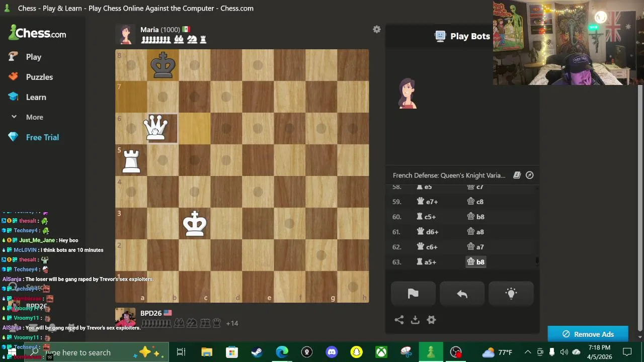Open Puzzles in the sidebar

coord(39,77)
